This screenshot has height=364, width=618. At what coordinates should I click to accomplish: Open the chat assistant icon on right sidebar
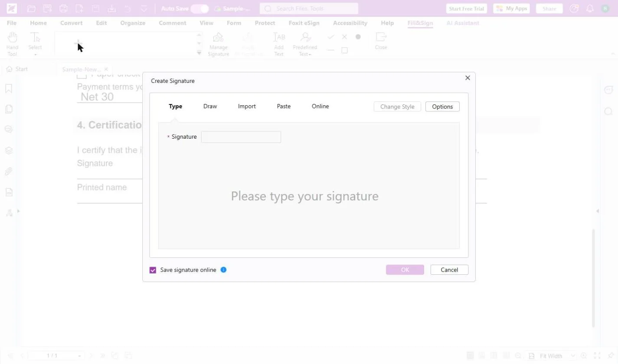tap(608, 90)
